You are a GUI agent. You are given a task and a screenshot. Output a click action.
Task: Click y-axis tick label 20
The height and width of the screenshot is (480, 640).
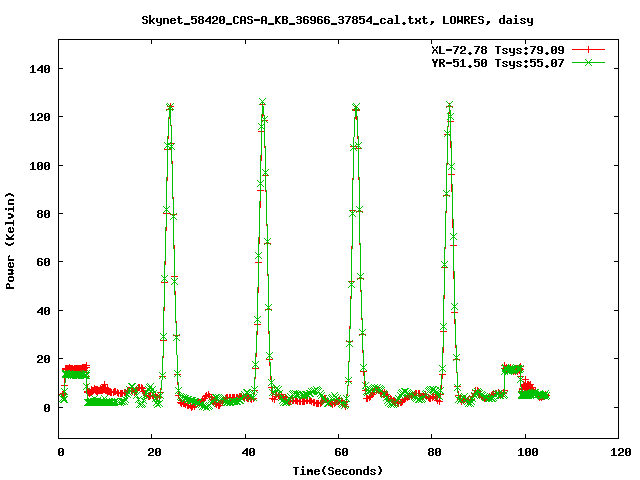point(44,359)
